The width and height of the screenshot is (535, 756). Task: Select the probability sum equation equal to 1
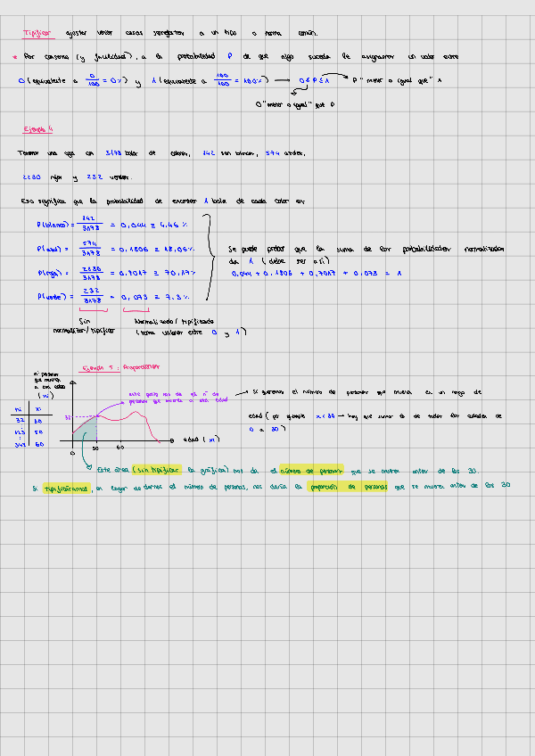click(x=316, y=274)
